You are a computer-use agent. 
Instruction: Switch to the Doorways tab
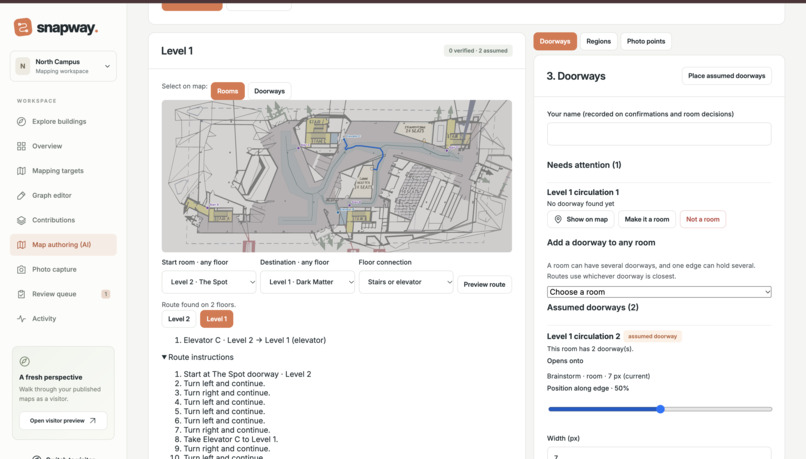click(x=555, y=41)
